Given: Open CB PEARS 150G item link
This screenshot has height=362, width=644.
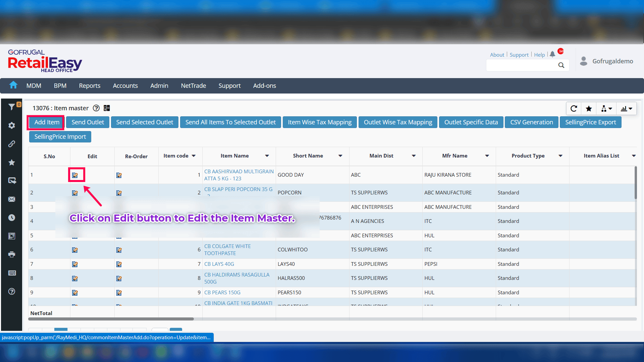Looking at the screenshot, I should pos(222,292).
